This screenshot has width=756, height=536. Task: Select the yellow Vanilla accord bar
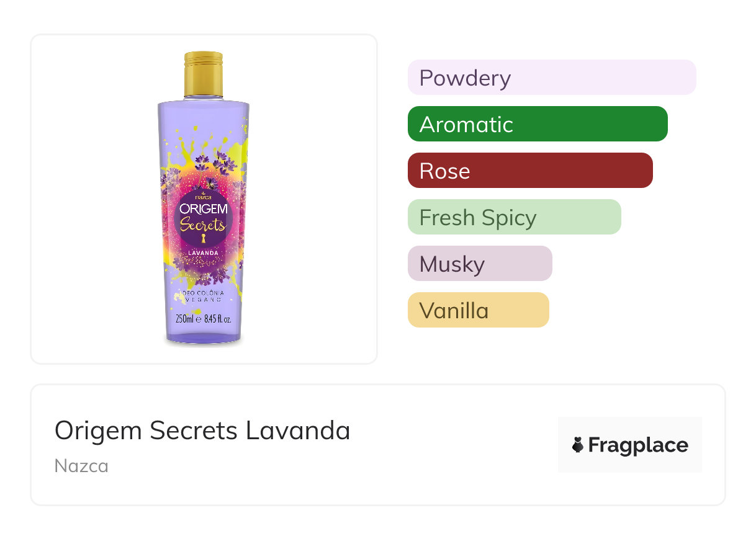(478, 310)
